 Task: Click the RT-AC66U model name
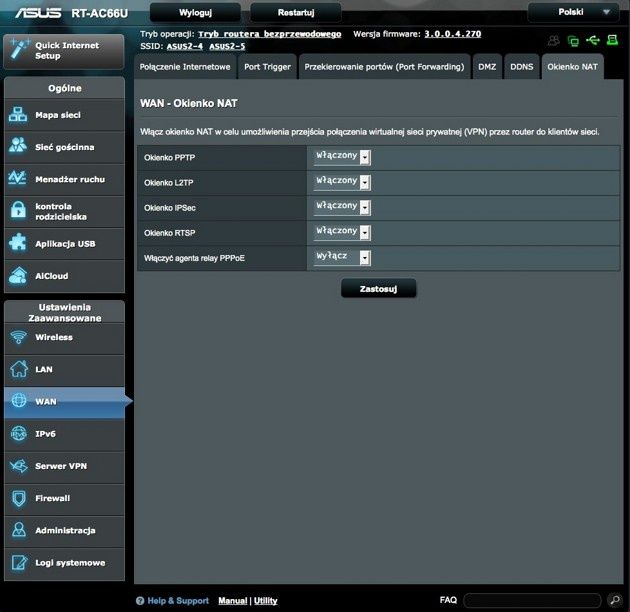tap(100, 13)
